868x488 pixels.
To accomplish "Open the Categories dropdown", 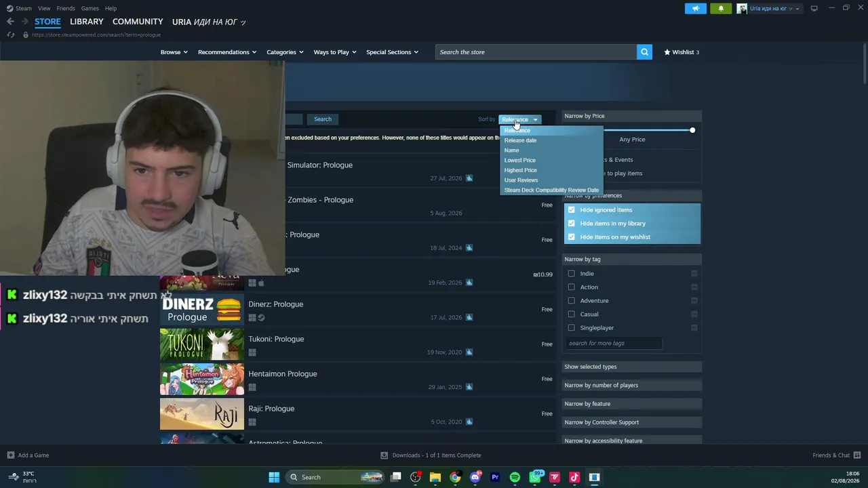I will pos(285,52).
